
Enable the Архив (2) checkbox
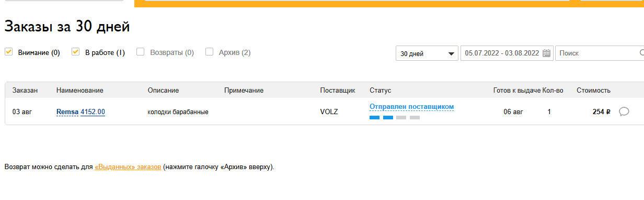(x=209, y=52)
